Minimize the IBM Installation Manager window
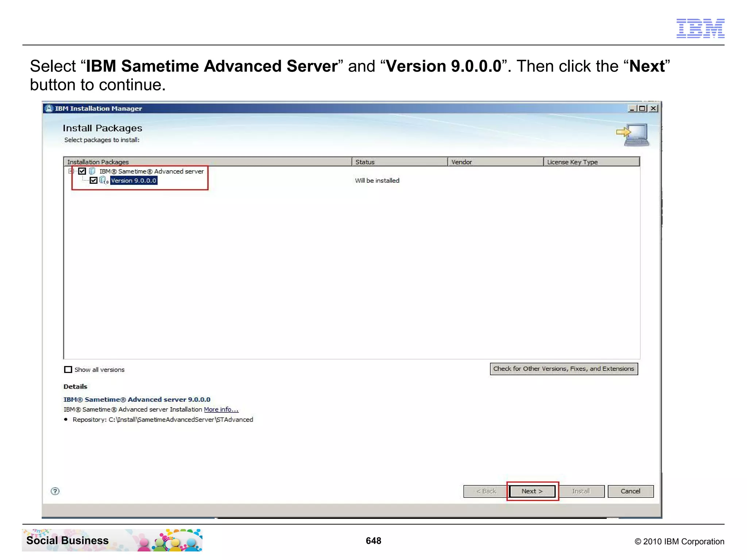This screenshot has width=747, height=560. pos(632,108)
